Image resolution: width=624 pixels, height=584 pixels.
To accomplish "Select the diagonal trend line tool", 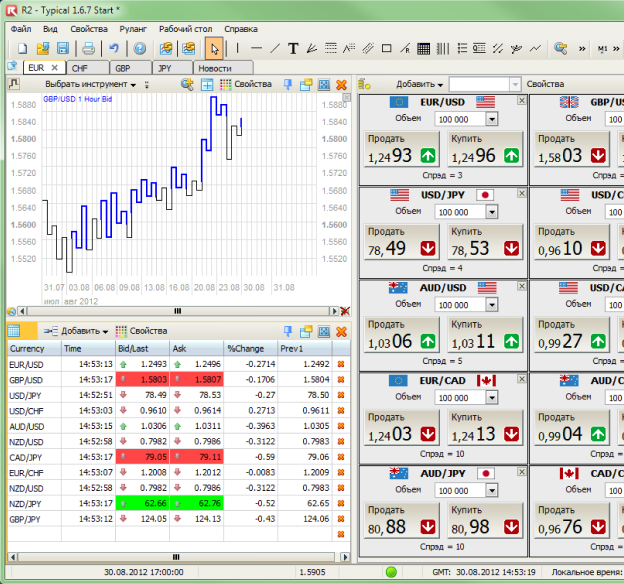I will 275,49.
